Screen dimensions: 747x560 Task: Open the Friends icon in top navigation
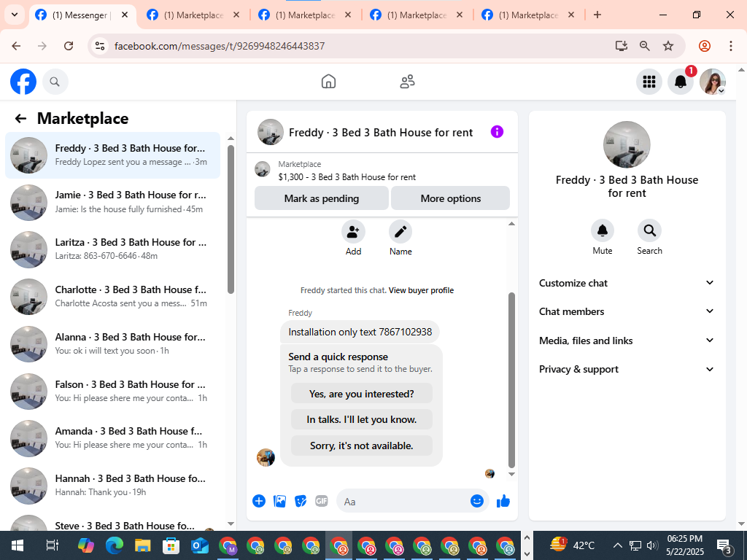(407, 82)
